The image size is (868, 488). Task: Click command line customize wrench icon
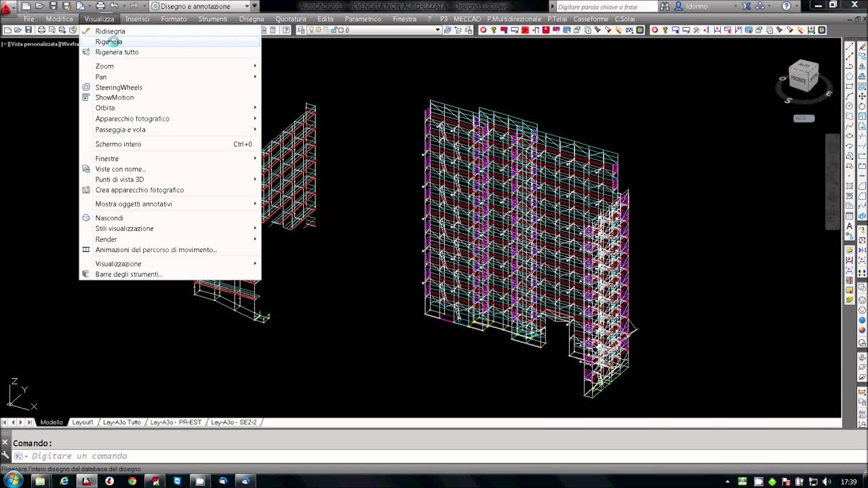(5, 455)
